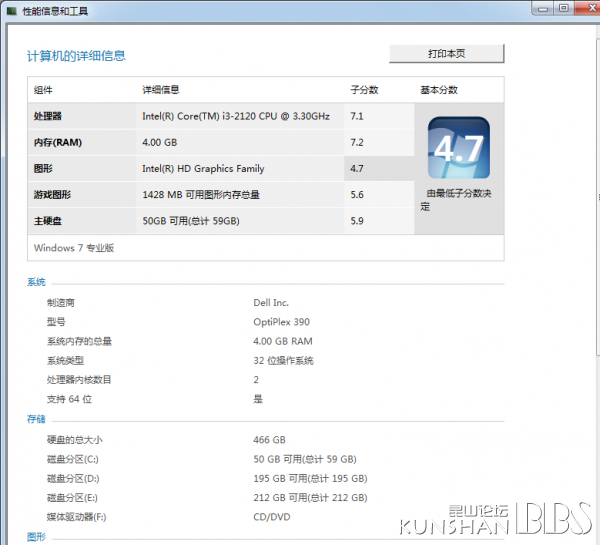Click the window icon in the title bar
This screenshot has width=600, height=545.
[x=11, y=11]
